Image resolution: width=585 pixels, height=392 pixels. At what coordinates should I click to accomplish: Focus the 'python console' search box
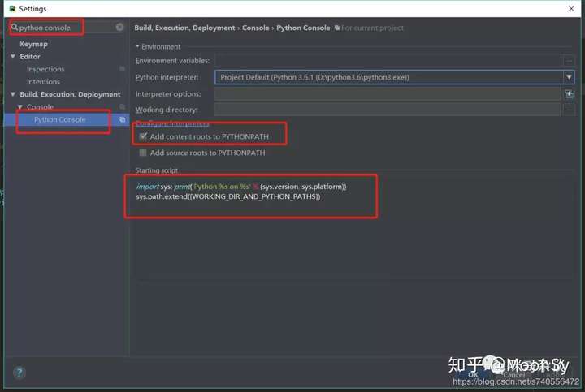click(x=67, y=28)
